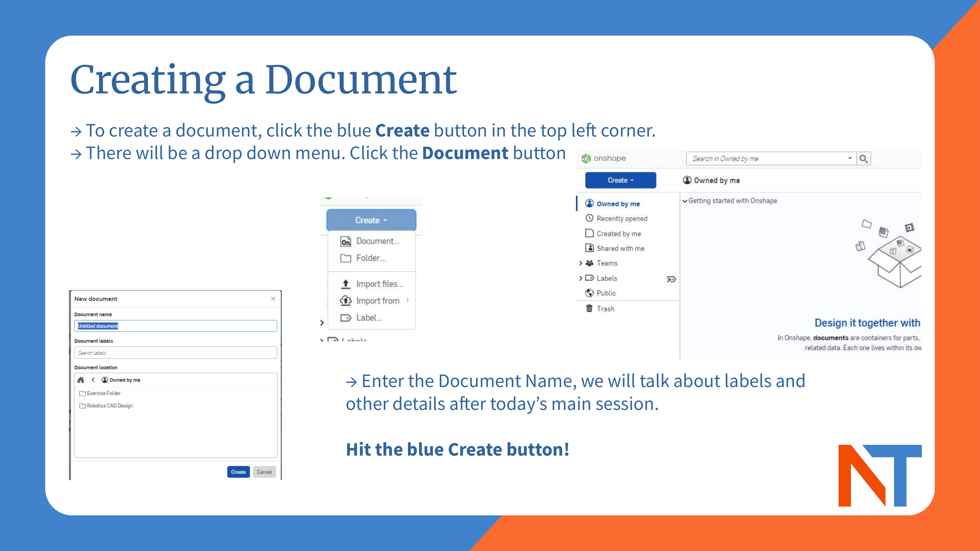Cancel the New document dialog
Image resolution: width=980 pixels, height=551 pixels.
(x=264, y=472)
